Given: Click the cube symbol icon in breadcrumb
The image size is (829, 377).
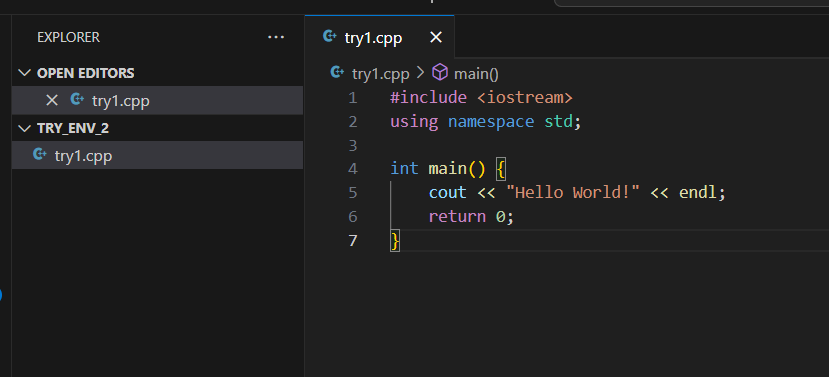Looking at the screenshot, I should tap(440, 72).
